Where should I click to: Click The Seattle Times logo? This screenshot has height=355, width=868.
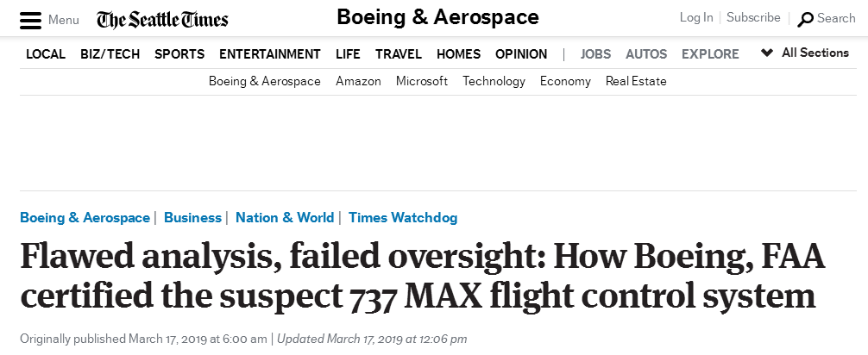click(162, 19)
